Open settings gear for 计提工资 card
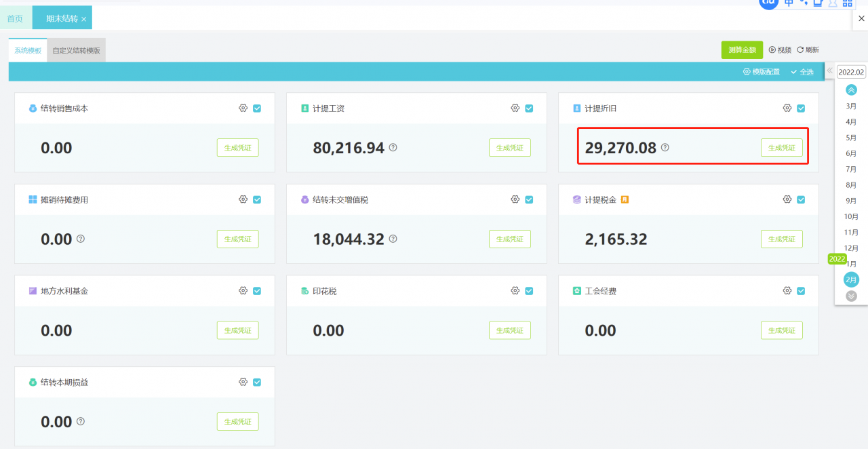868x449 pixels. 515,109
